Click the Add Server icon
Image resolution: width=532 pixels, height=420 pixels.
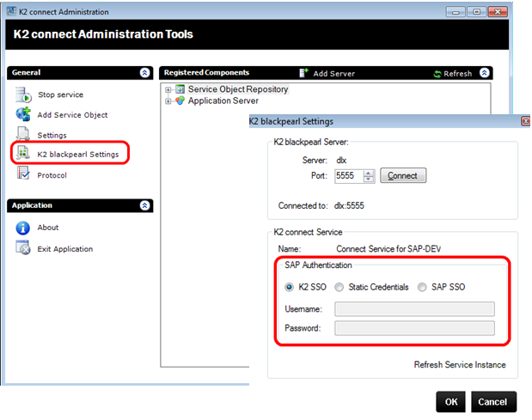pos(303,73)
